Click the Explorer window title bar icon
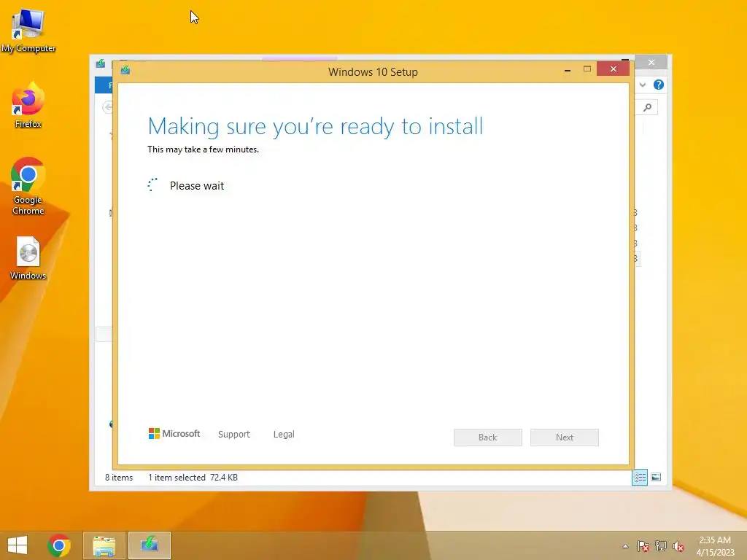 (101, 64)
